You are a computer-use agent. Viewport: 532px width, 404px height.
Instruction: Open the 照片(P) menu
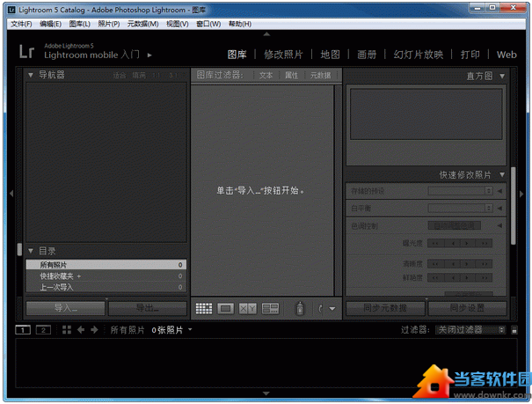coord(108,24)
